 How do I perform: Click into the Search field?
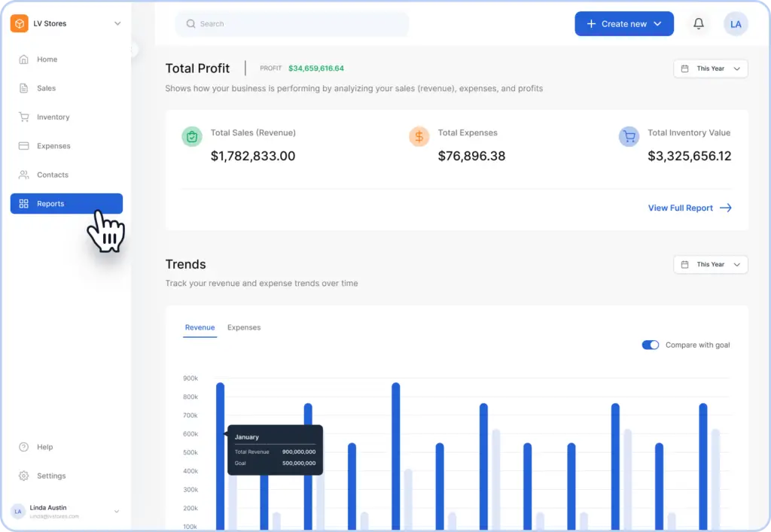pos(294,24)
